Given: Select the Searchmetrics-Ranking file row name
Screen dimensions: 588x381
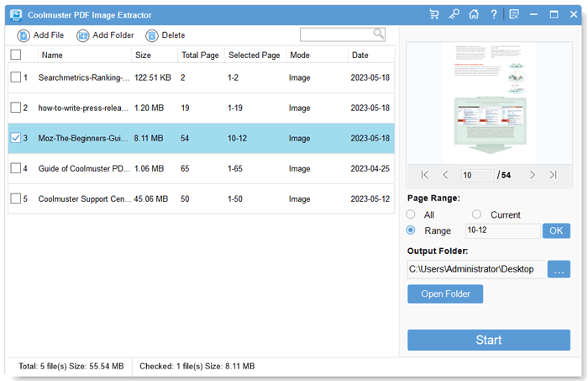Looking at the screenshot, I should tap(84, 77).
